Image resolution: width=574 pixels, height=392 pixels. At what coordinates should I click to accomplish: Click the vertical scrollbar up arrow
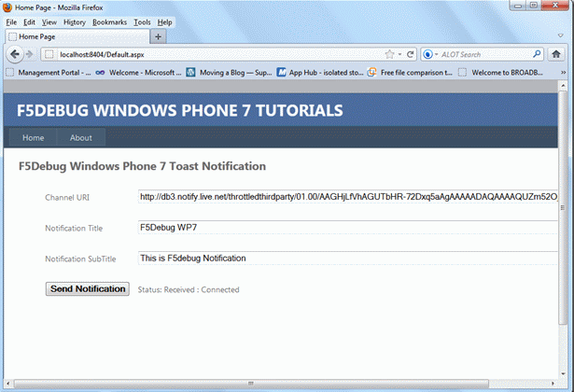click(x=563, y=86)
